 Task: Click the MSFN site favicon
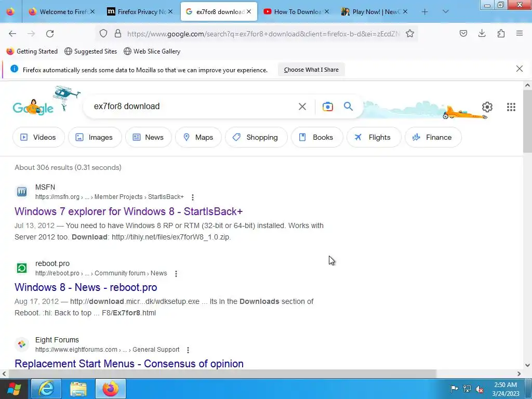pos(22,192)
